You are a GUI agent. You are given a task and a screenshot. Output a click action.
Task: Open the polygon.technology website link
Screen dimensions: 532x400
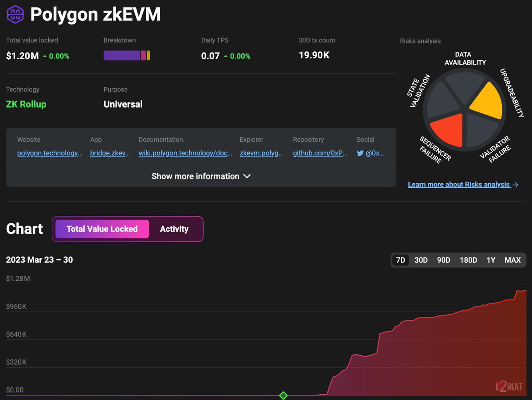(x=50, y=153)
